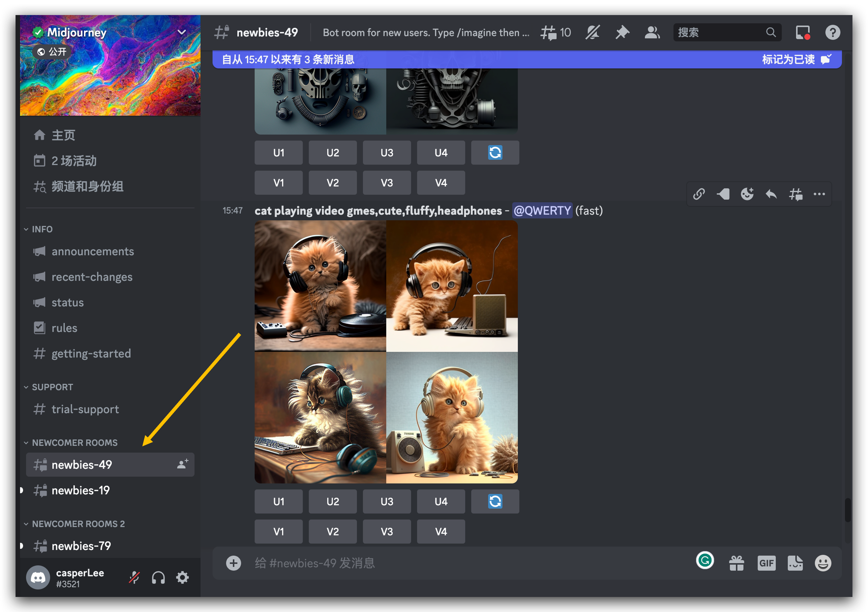This screenshot has width=868, height=612.
Task: Click regenerate icon under cat images
Action: (x=495, y=501)
